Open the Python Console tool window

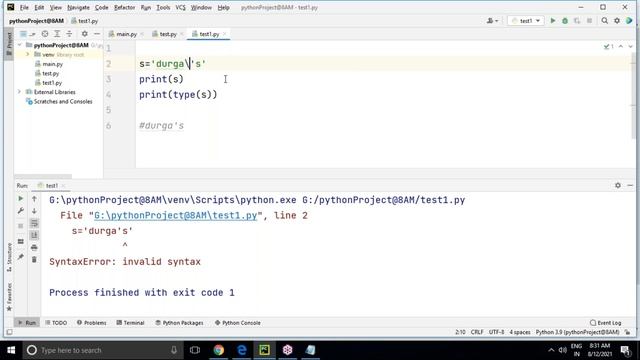point(238,322)
